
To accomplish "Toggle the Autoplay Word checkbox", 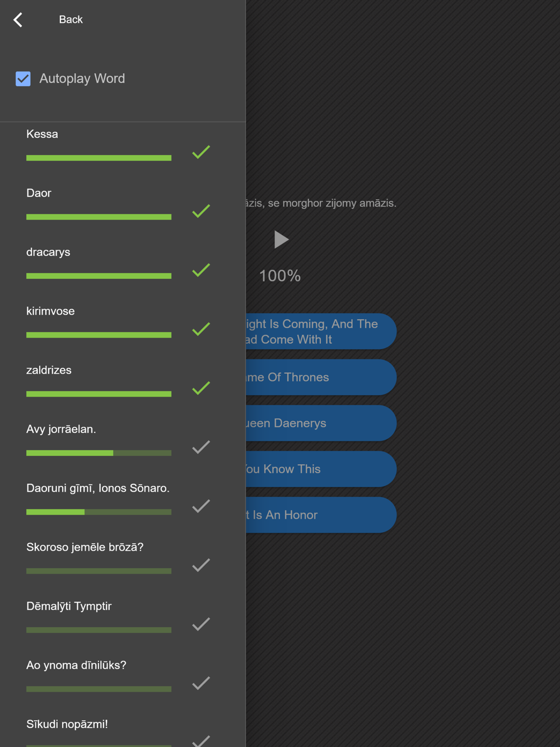I will [x=23, y=78].
